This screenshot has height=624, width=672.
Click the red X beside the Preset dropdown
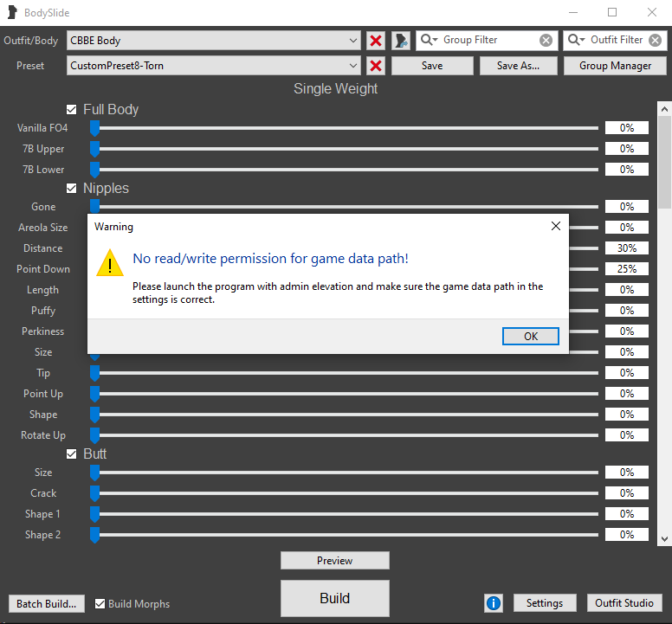tap(376, 66)
